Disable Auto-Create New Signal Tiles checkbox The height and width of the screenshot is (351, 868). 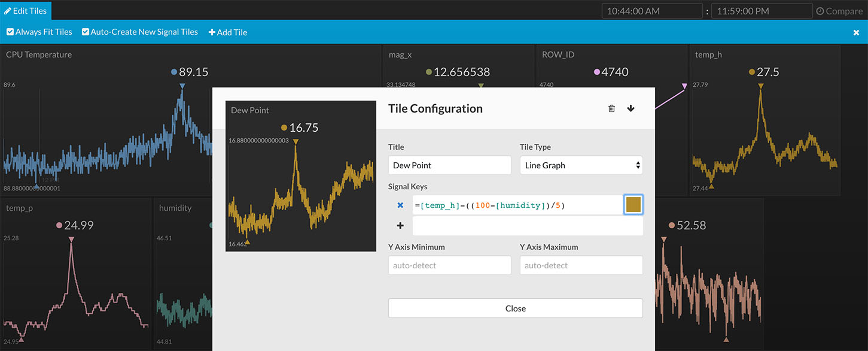coord(86,32)
